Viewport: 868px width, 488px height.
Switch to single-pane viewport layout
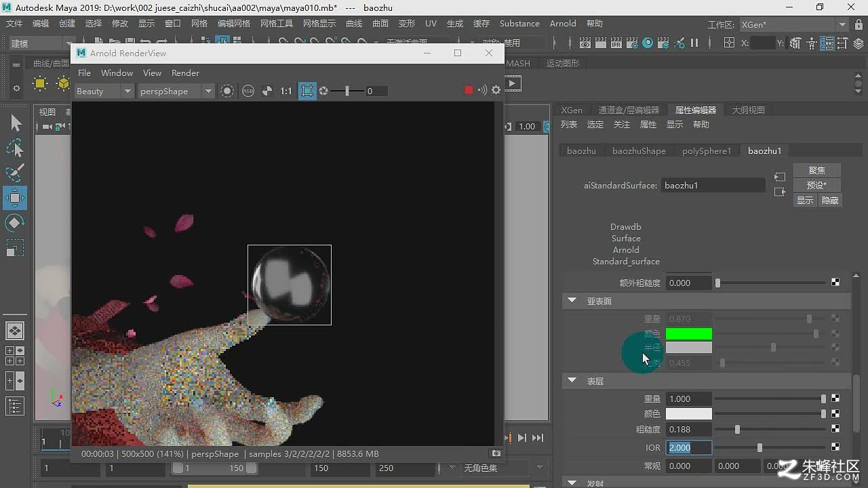(15, 331)
